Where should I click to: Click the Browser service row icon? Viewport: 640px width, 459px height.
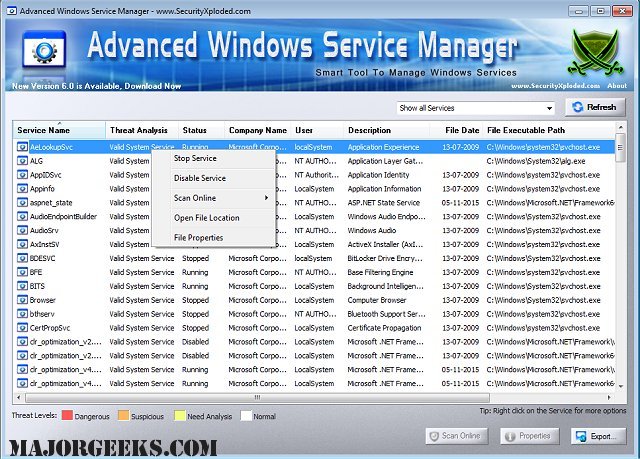[x=22, y=300]
